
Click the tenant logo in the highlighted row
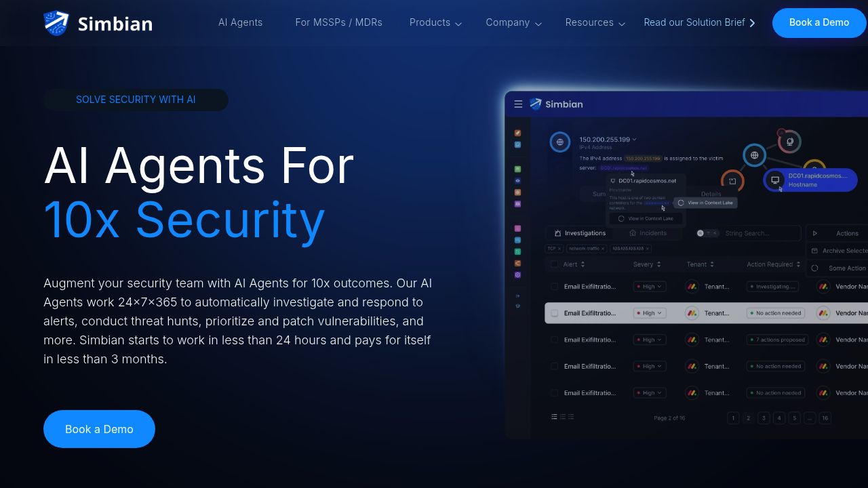click(x=692, y=313)
